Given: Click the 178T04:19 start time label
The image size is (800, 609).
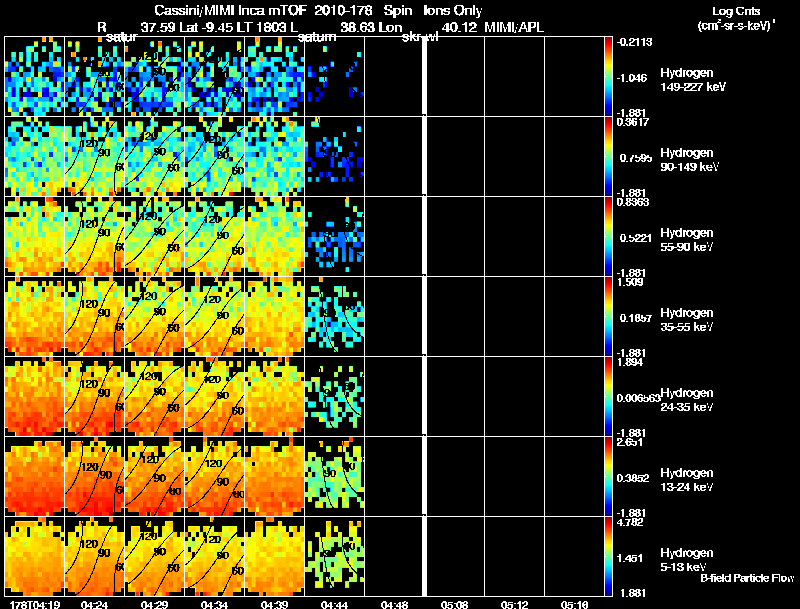Looking at the screenshot, I should (32, 604).
